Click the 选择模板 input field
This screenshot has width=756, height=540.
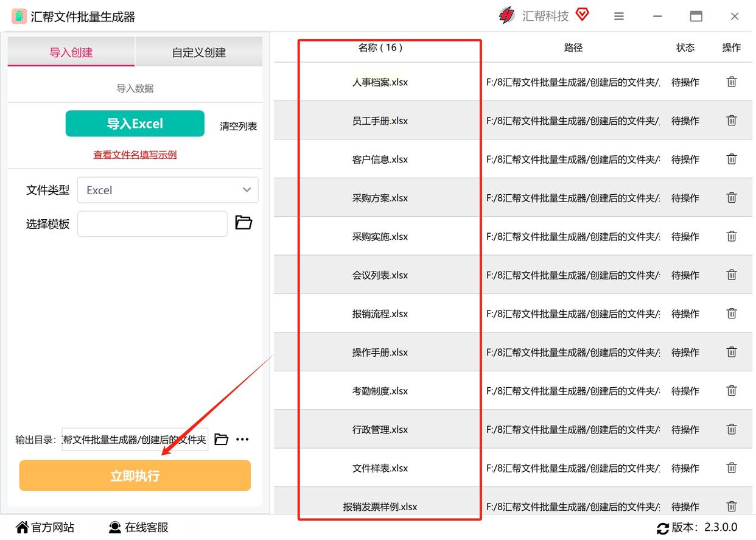point(152,224)
